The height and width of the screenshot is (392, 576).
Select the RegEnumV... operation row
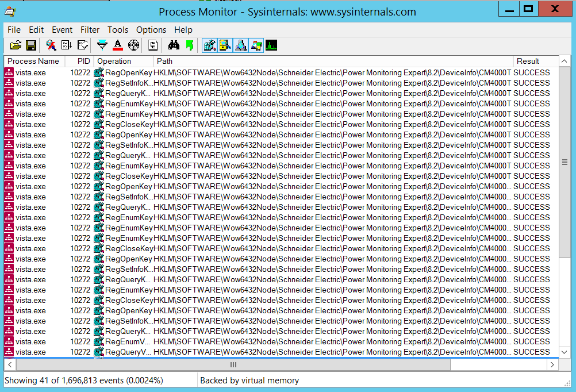pos(281,341)
